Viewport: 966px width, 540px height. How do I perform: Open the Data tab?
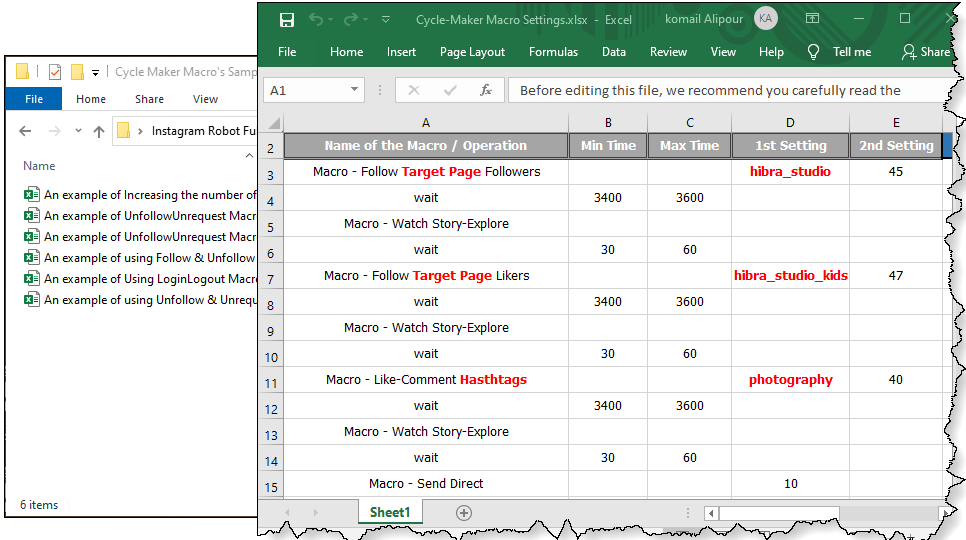(614, 52)
